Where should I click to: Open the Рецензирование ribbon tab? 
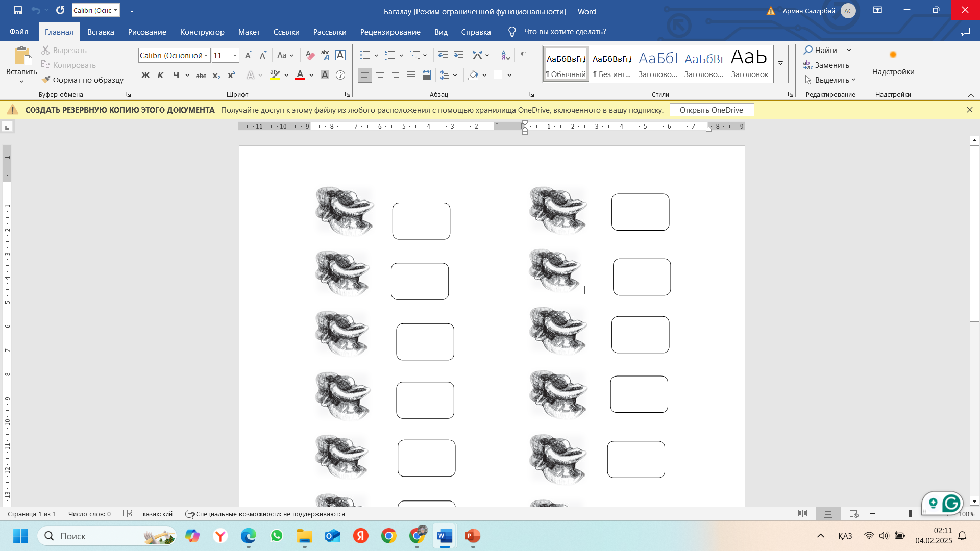coord(390,32)
